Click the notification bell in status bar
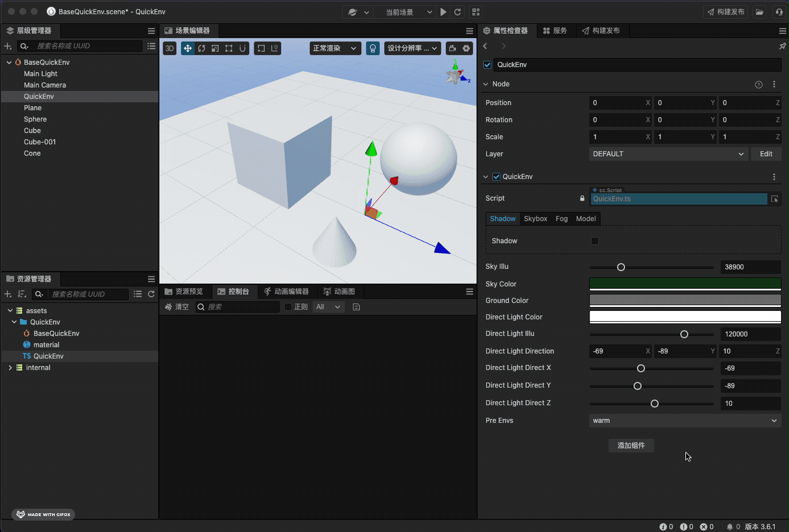The width and height of the screenshot is (789, 532). 729,527
